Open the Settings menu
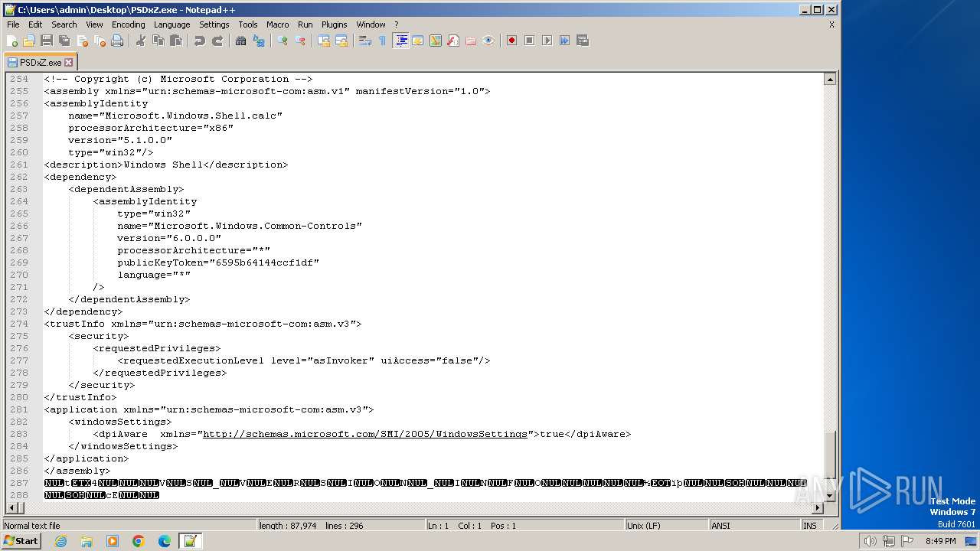The height and width of the screenshot is (551, 980). point(214,24)
